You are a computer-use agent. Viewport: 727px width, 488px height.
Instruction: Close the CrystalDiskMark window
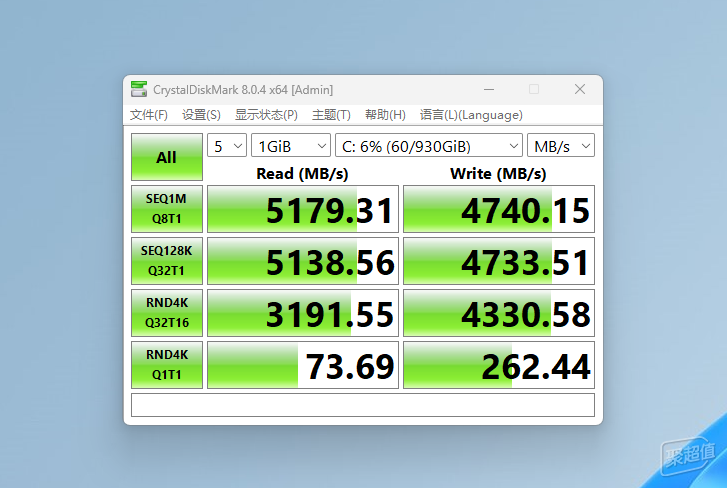[580, 89]
